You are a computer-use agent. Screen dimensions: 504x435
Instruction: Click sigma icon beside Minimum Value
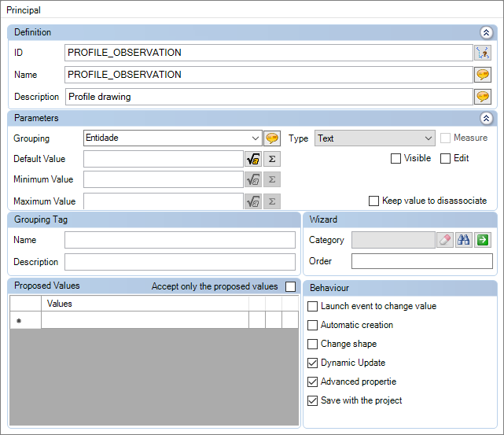[272, 179]
